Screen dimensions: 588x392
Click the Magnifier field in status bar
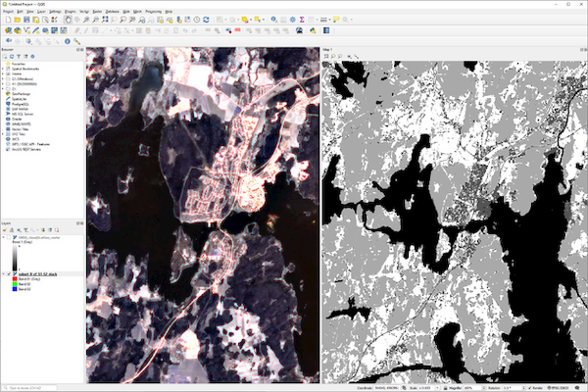point(473,388)
